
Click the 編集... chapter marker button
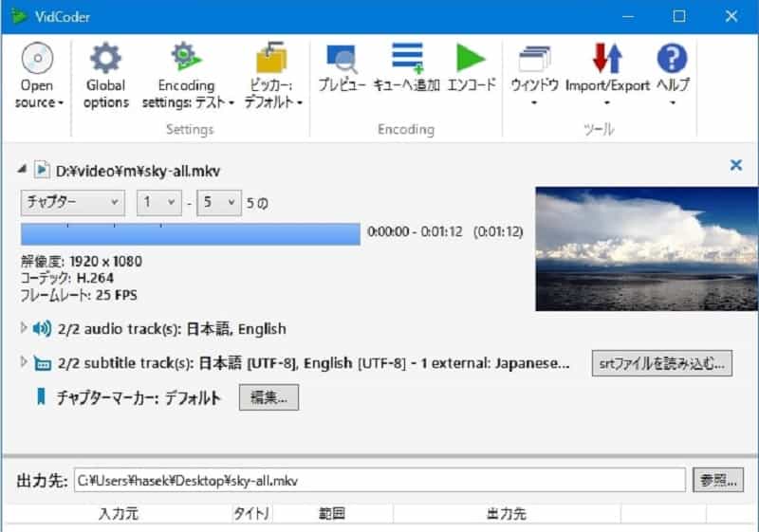pyautogui.click(x=268, y=397)
